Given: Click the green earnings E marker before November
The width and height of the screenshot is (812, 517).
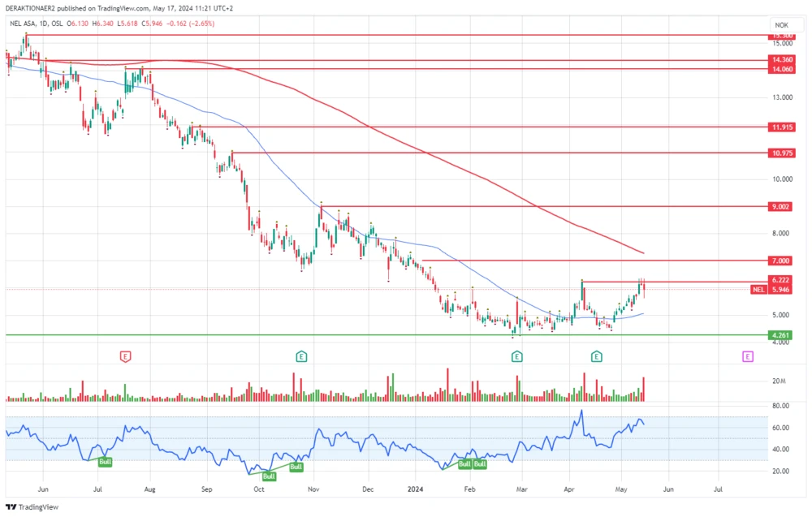Looking at the screenshot, I should click(x=301, y=356).
